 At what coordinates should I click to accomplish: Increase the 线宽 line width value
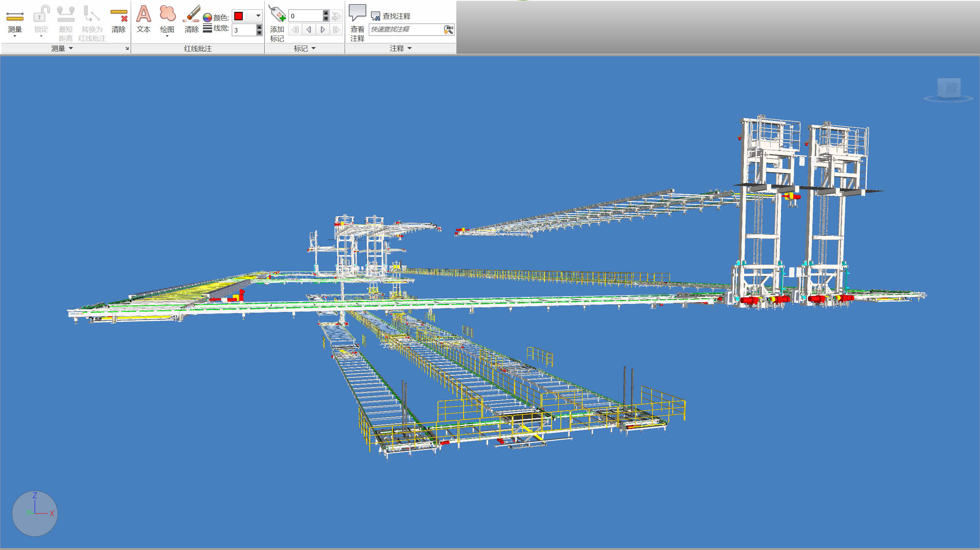click(259, 27)
